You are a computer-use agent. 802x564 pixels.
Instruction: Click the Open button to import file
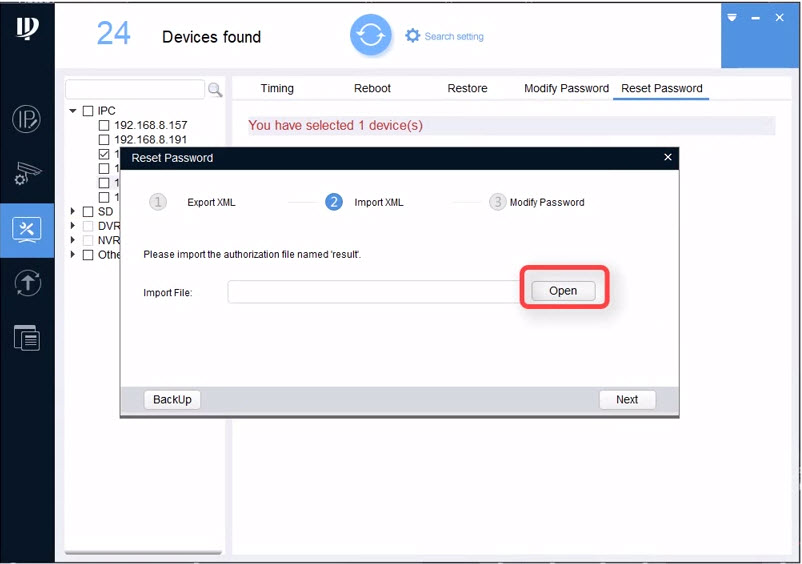point(563,291)
